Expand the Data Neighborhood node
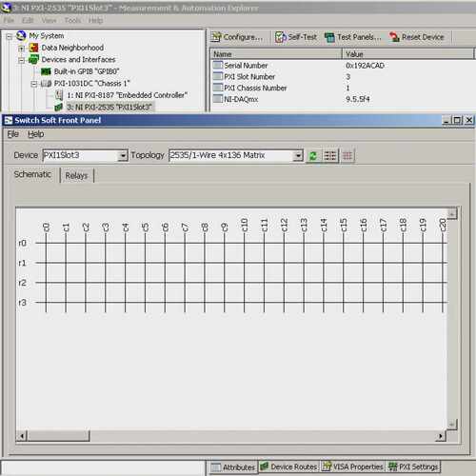Screen dimensions: 476x476 click(x=21, y=49)
